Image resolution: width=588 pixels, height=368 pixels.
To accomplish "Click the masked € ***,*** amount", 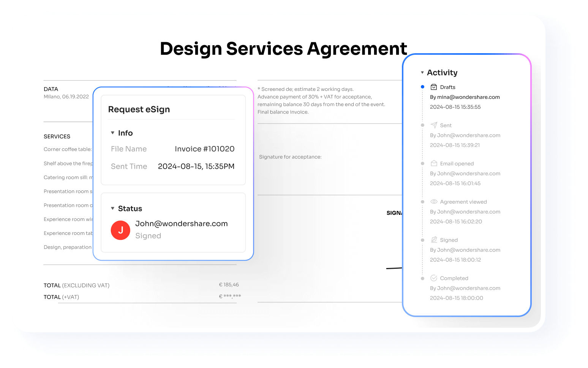I will click(230, 297).
